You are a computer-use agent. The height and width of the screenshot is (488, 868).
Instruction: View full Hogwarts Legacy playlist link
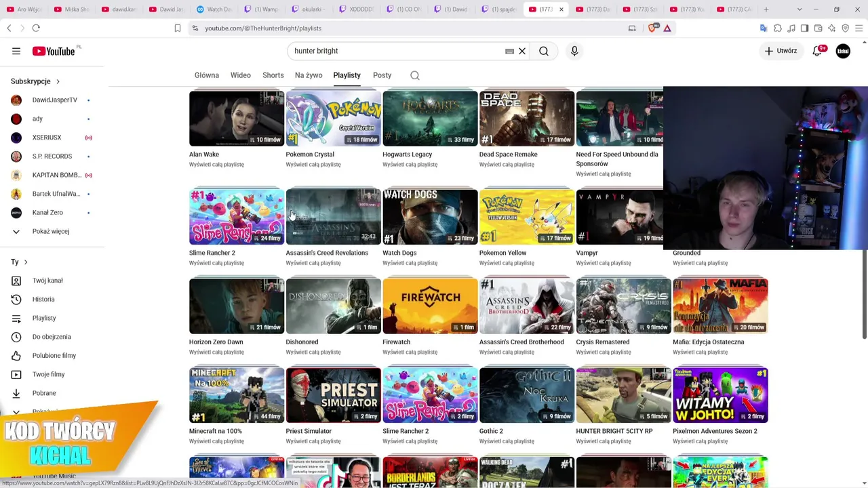tap(410, 165)
